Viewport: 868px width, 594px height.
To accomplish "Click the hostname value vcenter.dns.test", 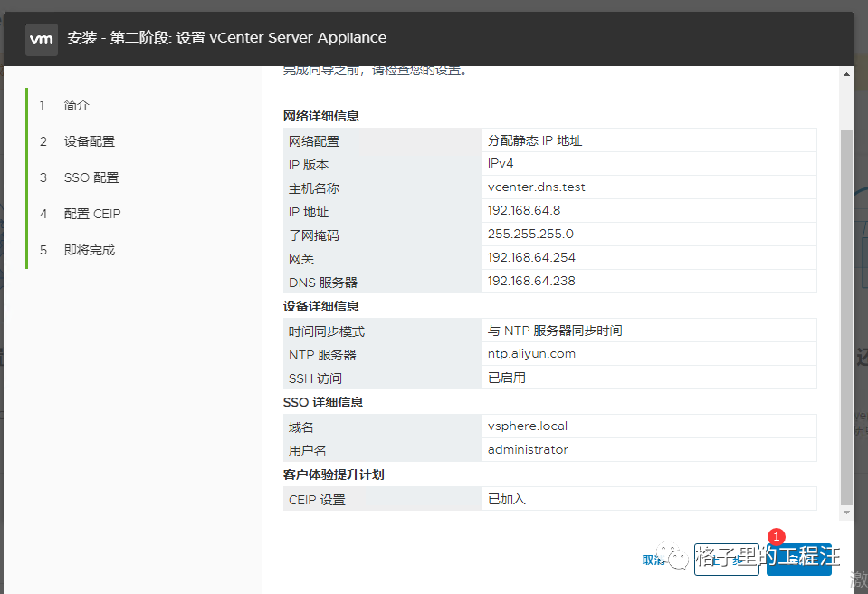I will (537, 187).
